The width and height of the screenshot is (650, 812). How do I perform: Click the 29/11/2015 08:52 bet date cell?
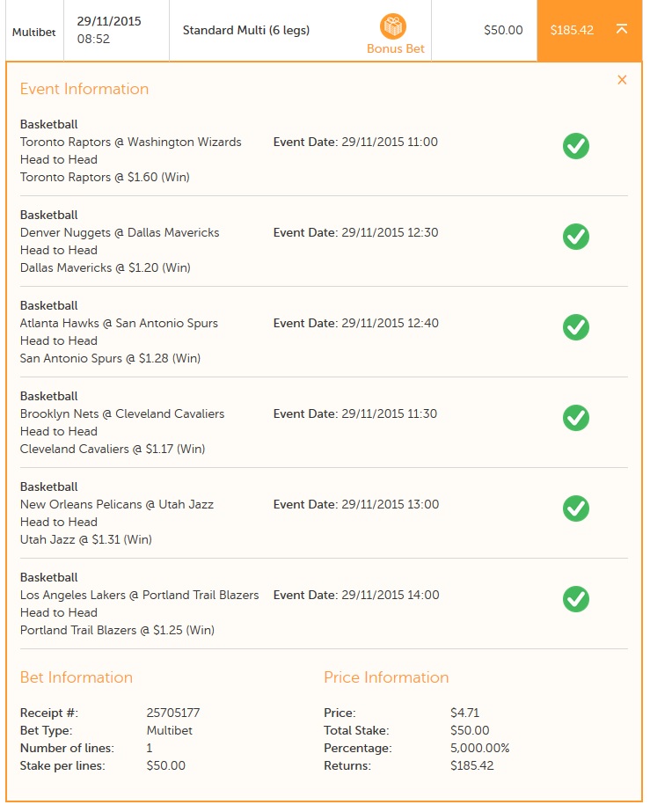click(x=109, y=30)
